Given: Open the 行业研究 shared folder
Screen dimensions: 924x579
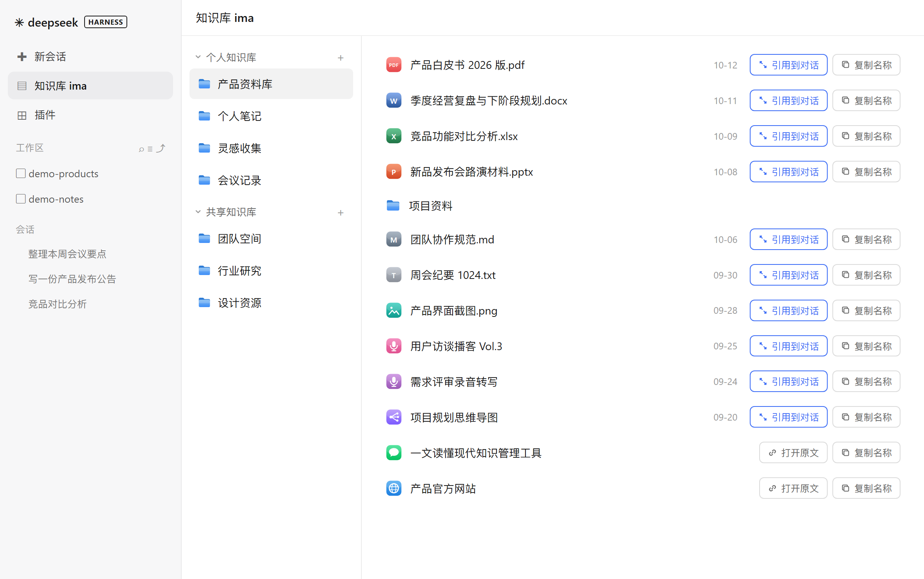Looking at the screenshot, I should tap(271, 271).
